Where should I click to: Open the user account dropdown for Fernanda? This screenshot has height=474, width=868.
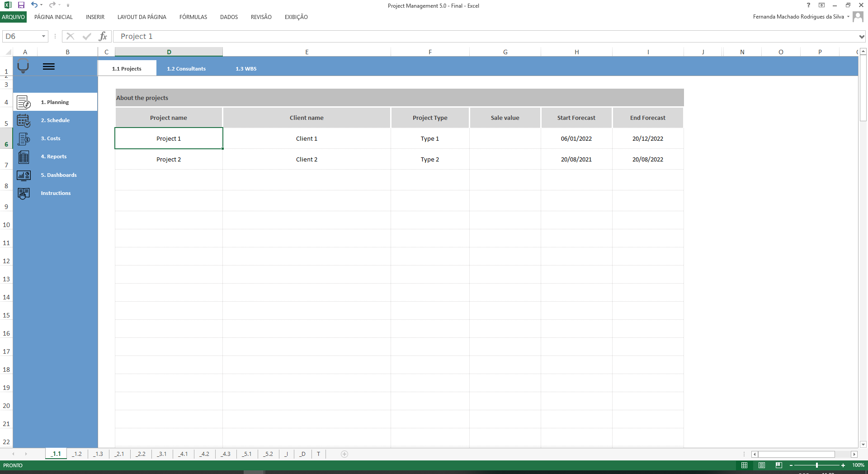[847, 16]
